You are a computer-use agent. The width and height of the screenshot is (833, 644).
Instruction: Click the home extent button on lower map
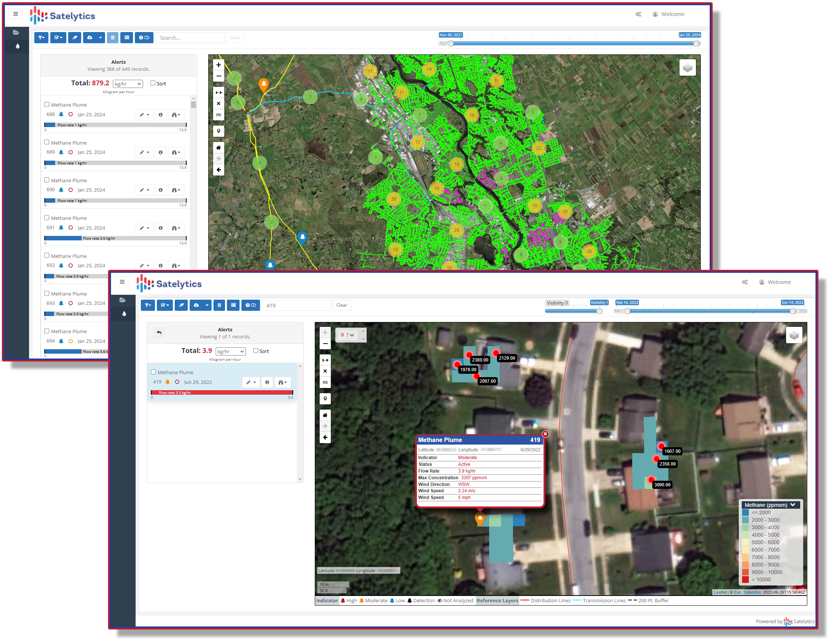[x=325, y=416]
